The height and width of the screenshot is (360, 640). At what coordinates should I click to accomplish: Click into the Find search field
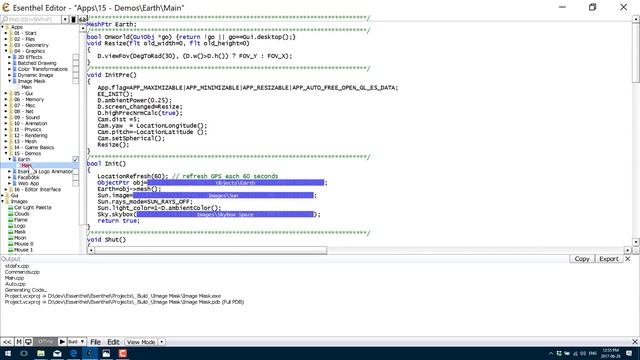[31, 19]
